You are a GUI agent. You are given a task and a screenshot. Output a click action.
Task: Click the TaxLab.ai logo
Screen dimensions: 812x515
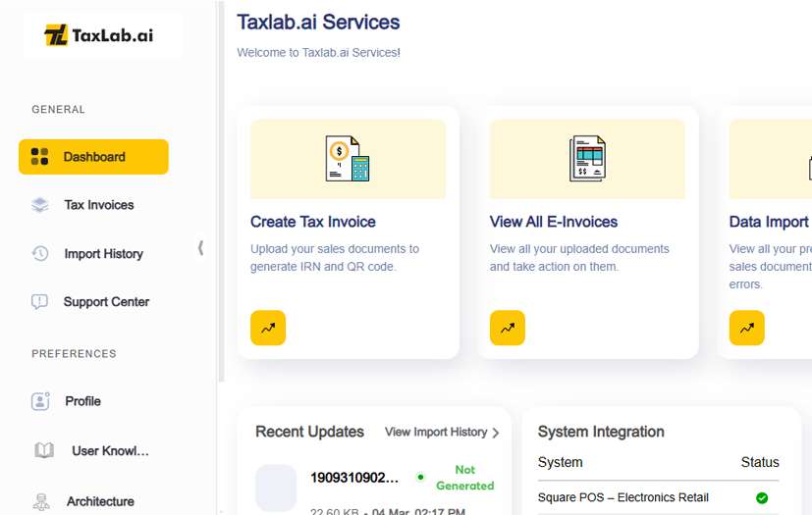pos(99,36)
